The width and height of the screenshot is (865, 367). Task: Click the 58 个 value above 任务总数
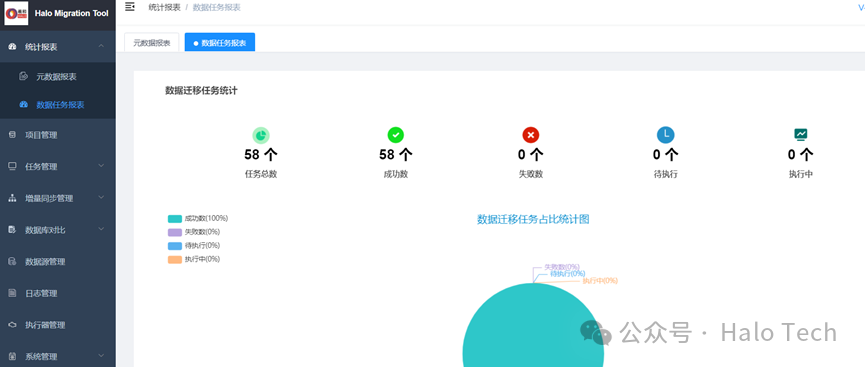[x=261, y=155]
